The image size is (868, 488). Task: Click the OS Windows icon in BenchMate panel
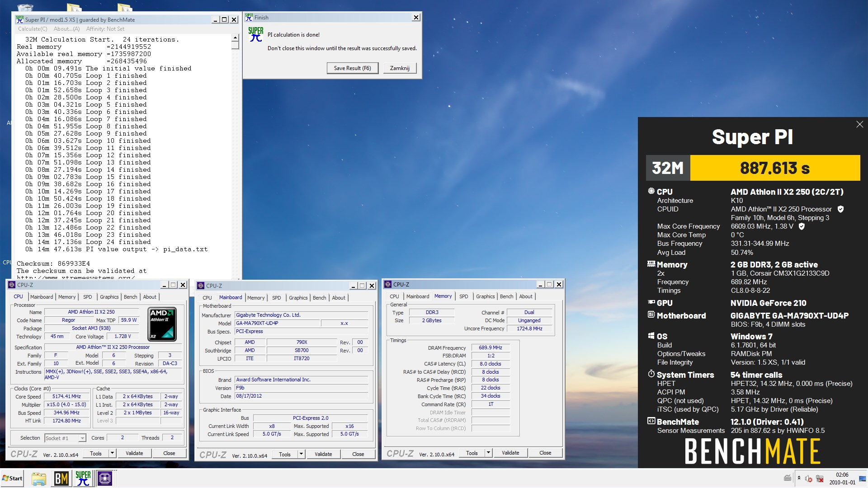pyautogui.click(x=651, y=336)
